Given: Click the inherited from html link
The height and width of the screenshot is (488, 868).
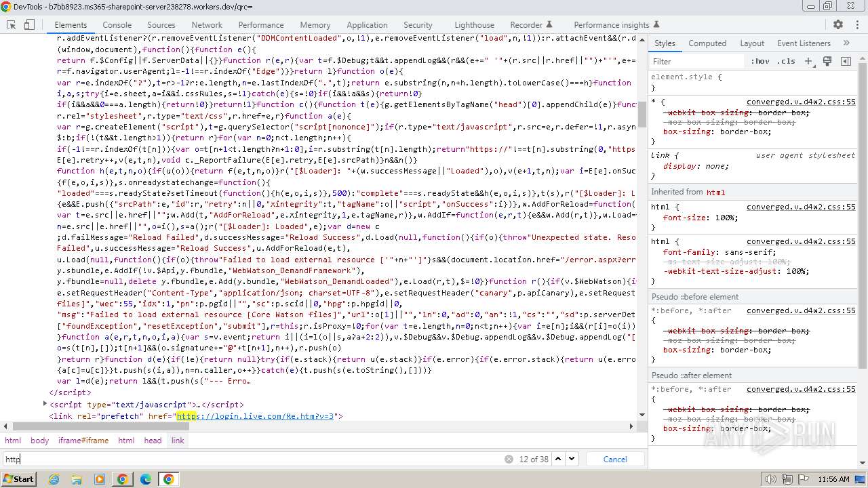Looking at the screenshot, I should (715, 192).
